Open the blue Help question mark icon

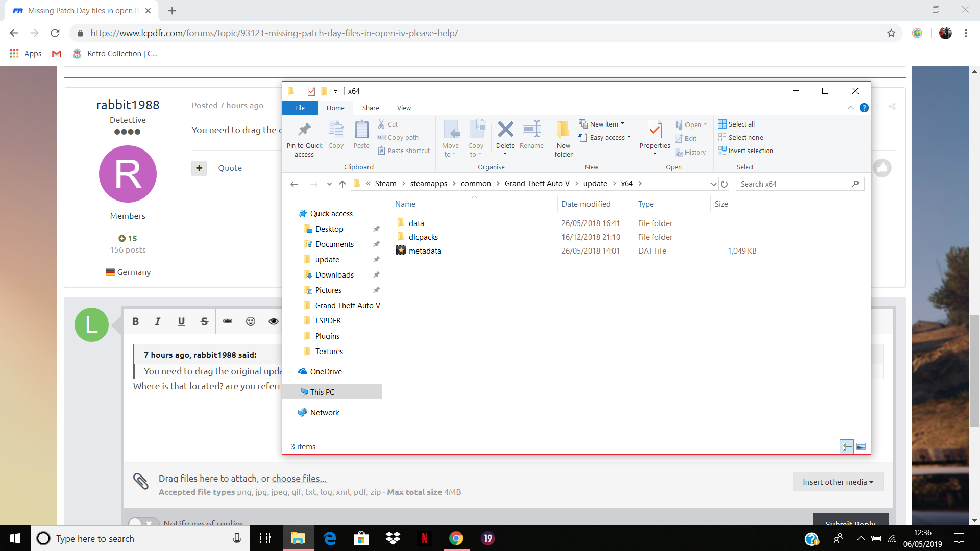864,108
